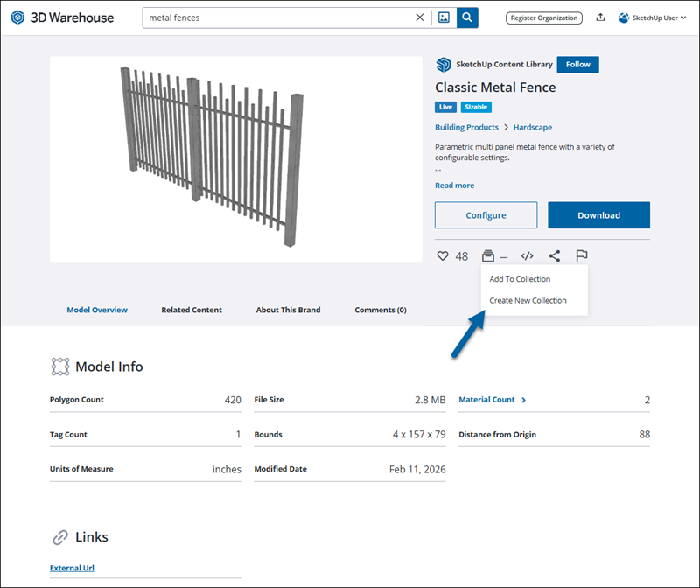Screen dimensions: 700x588
Task: Click Distance from Origin value 88
Action: (644, 434)
